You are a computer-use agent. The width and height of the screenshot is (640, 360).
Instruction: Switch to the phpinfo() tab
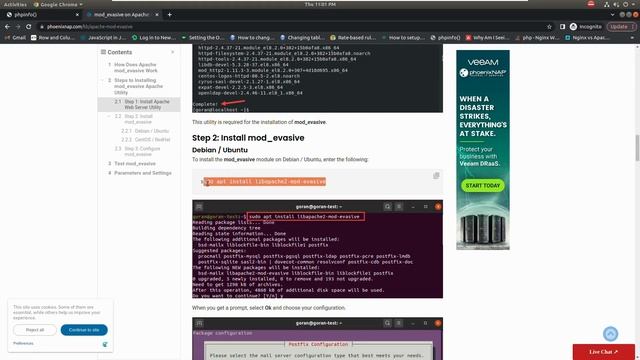[42, 15]
